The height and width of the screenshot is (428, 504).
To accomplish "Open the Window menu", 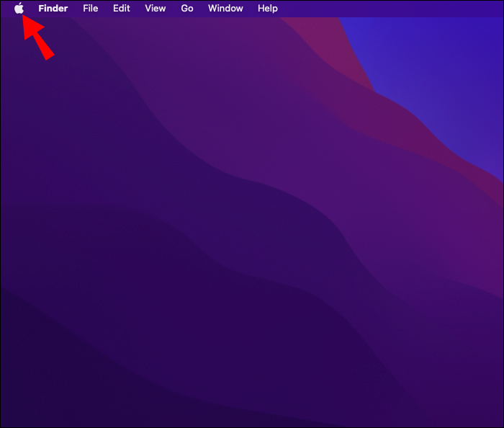I will pyautogui.click(x=225, y=9).
